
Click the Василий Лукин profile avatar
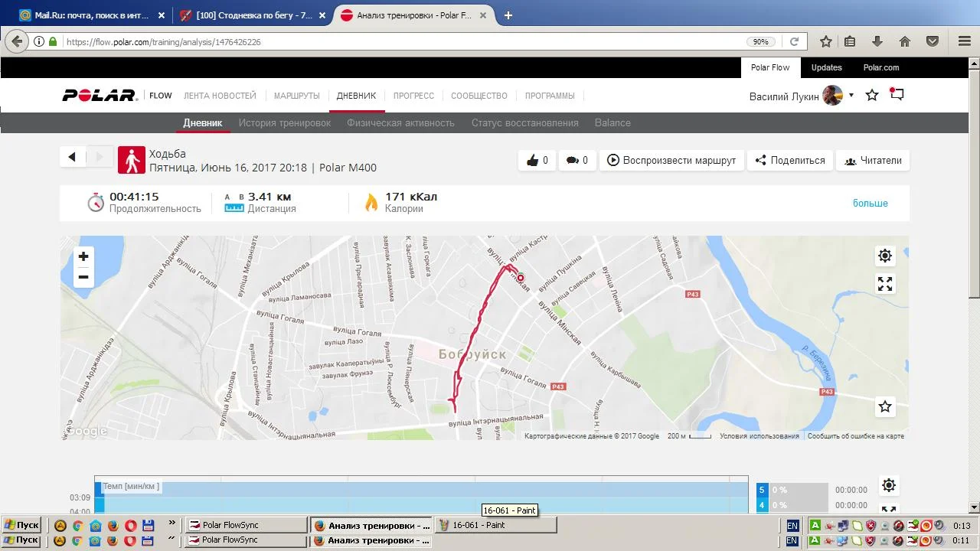click(832, 96)
